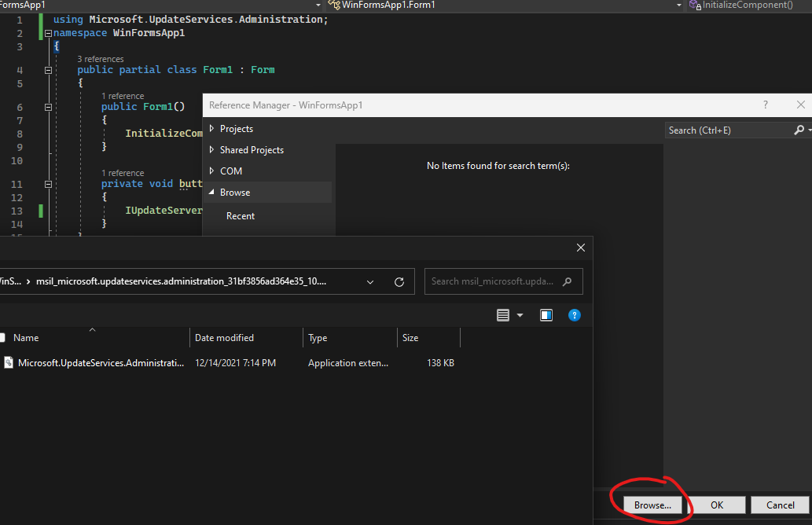Image resolution: width=812 pixels, height=525 pixels.
Task: Click OK to confirm the reference selection
Action: pos(716,505)
